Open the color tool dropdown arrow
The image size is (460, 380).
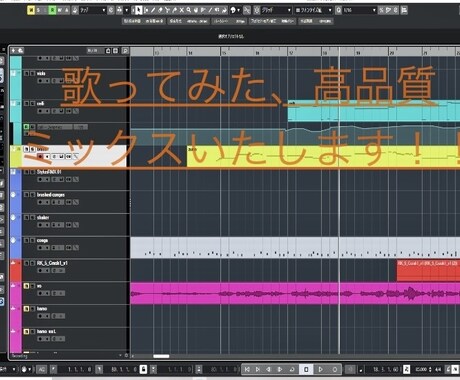coord(238,10)
